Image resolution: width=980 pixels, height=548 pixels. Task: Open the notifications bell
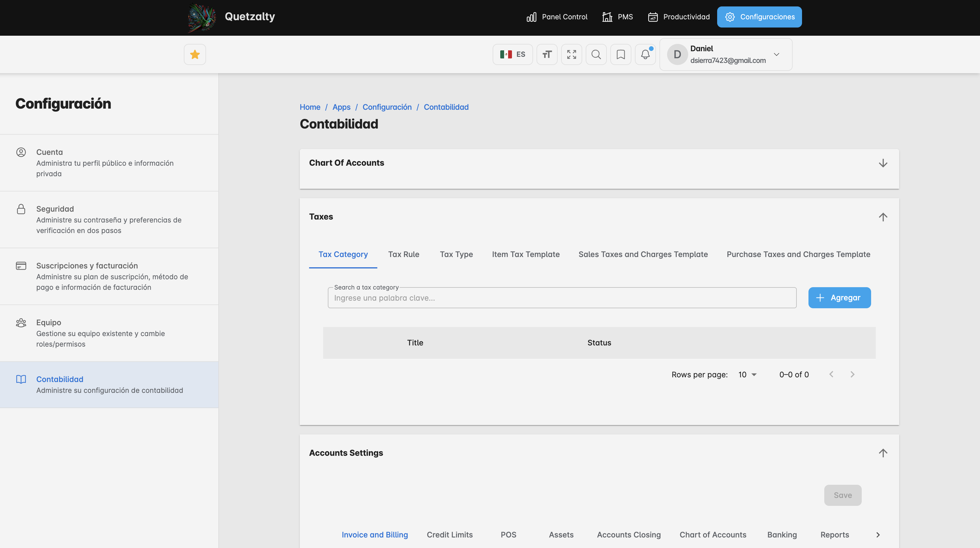coord(645,54)
